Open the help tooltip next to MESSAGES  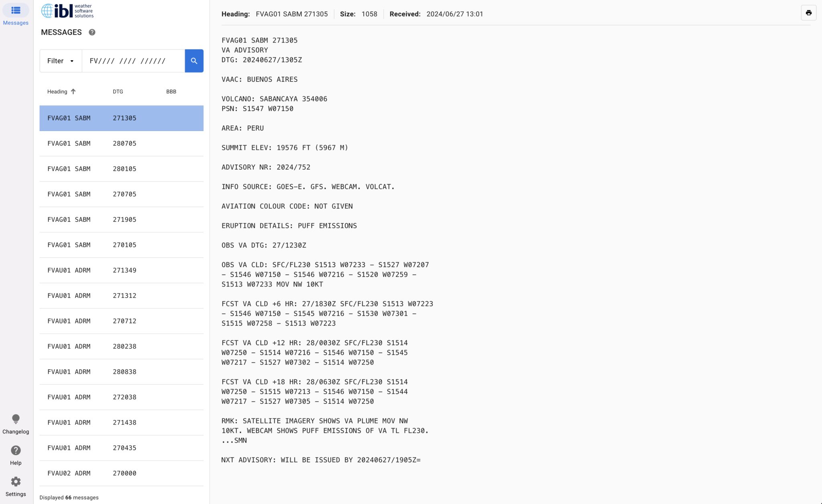click(92, 32)
